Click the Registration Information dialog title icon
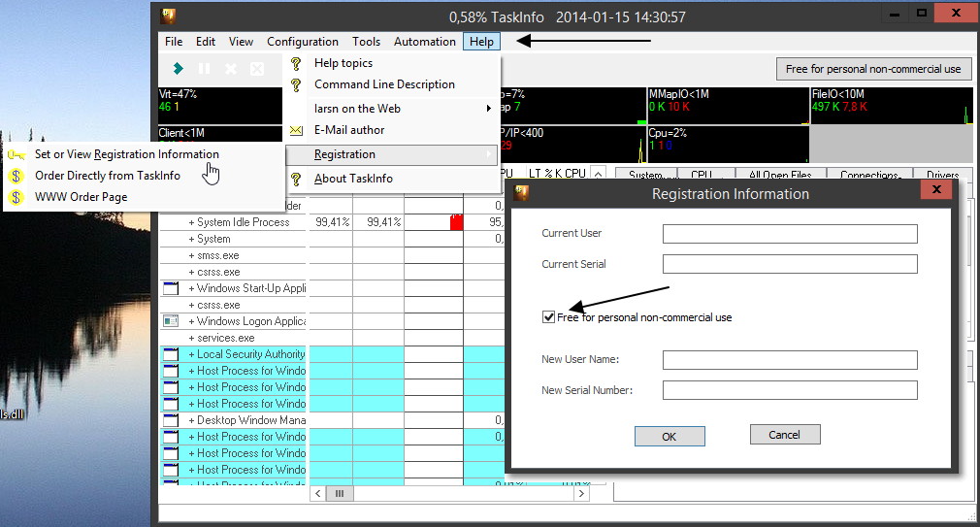This screenshot has width=980, height=527. 521,193
